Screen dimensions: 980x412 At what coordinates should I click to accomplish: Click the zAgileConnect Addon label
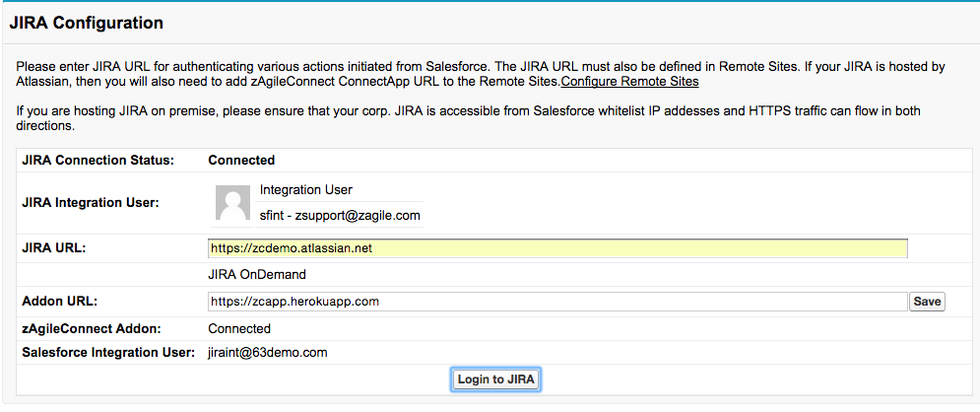coord(91,329)
